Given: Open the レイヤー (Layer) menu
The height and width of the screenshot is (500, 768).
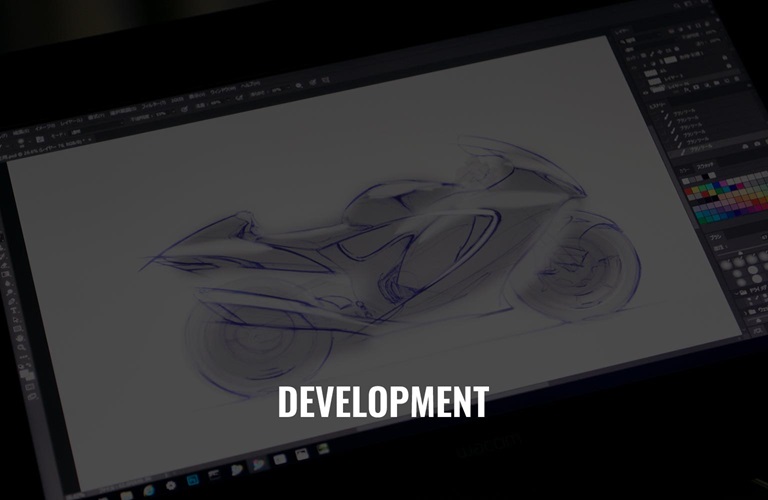Looking at the screenshot, I should tap(72, 121).
